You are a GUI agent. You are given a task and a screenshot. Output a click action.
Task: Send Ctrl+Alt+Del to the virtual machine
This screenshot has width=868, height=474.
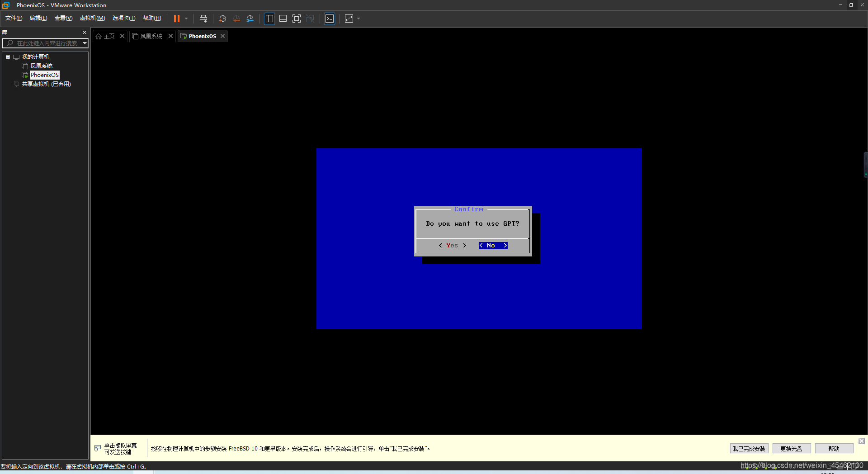pyautogui.click(x=203, y=19)
